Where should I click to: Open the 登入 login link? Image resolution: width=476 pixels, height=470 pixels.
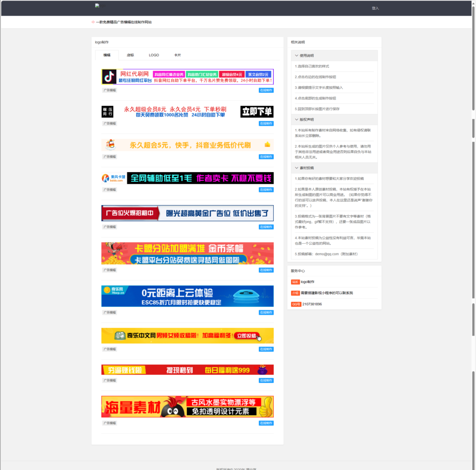click(376, 8)
